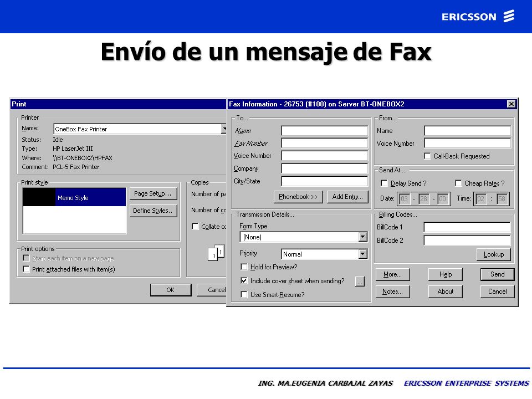Image resolution: width=532 pixels, height=399 pixels.
Task: Click the HP LaserJet III type text
Action: (x=73, y=149)
